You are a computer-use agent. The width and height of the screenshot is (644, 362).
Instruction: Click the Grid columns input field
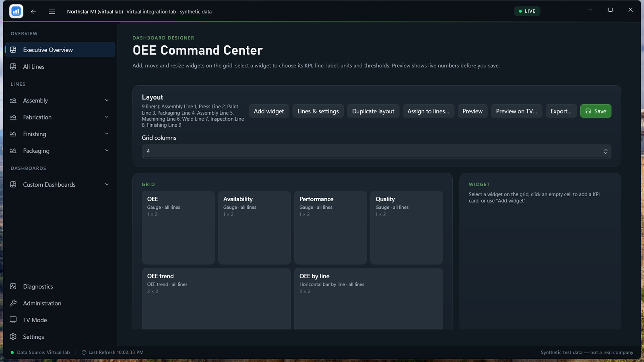click(376, 151)
